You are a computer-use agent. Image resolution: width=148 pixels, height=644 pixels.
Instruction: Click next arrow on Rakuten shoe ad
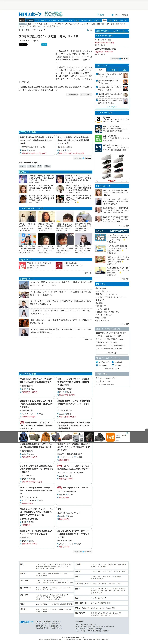(x=127, y=181)
